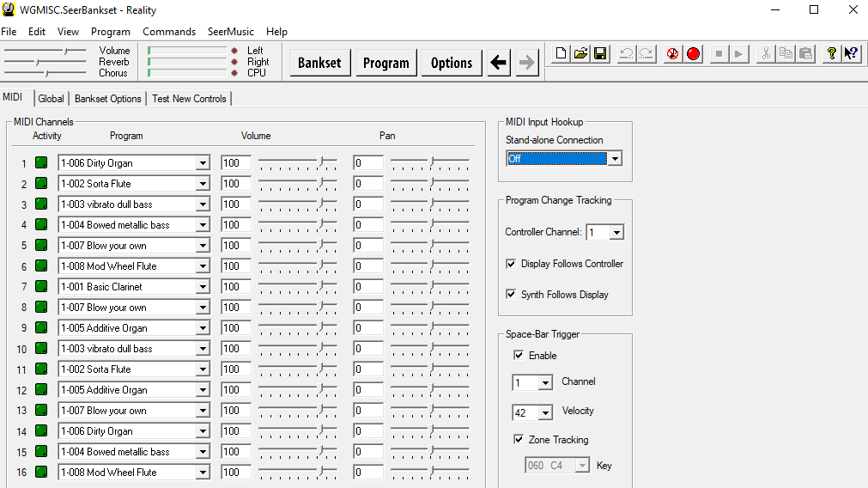Open a bankset with the folder icon
Screen dimensions: 868x488
pos(580,53)
